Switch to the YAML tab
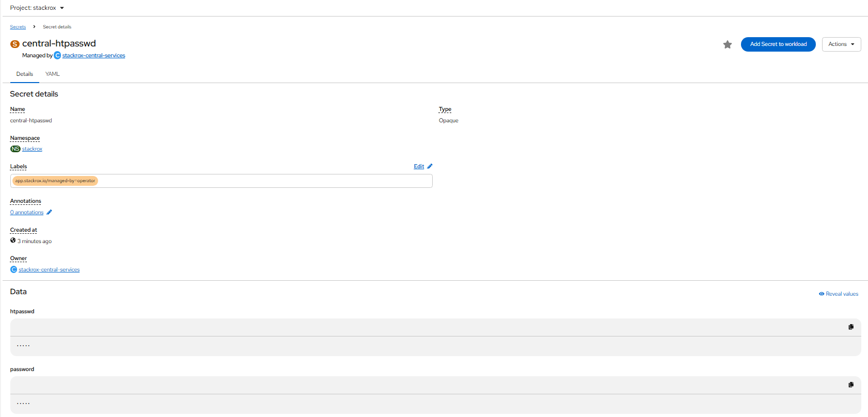The width and height of the screenshot is (868, 417). point(53,74)
